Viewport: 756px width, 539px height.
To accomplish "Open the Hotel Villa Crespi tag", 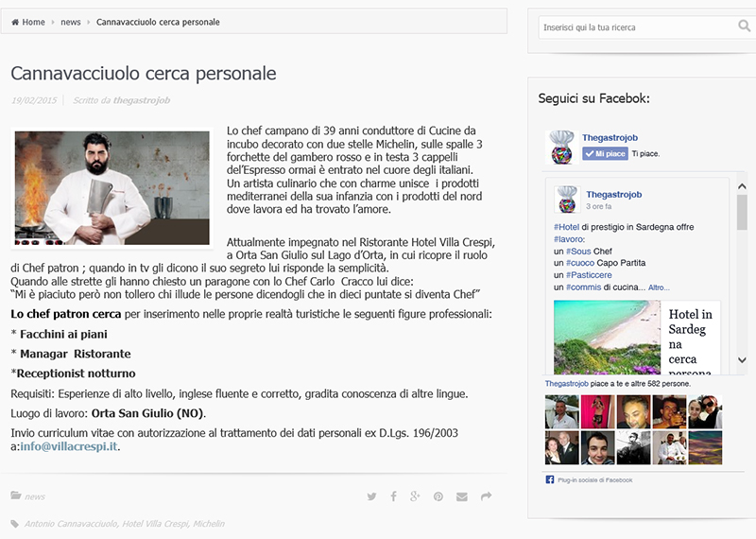I will (155, 524).
